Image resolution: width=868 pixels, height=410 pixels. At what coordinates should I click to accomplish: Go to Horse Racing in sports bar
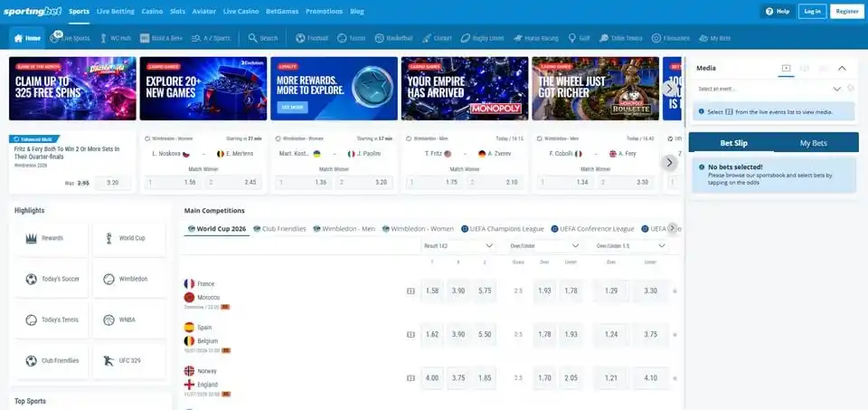point(535,38)
